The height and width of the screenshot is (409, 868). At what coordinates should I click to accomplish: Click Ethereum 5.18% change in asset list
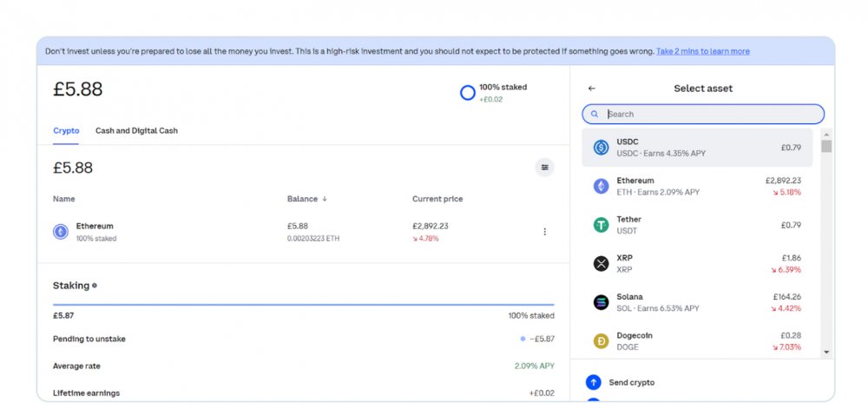(x=786, y=192)
